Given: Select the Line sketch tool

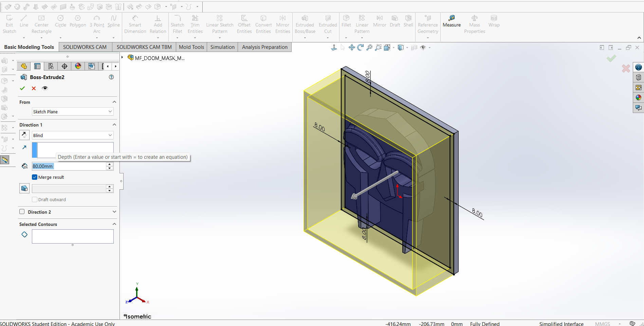Looking at the screenshot, I should pos(24,21).
